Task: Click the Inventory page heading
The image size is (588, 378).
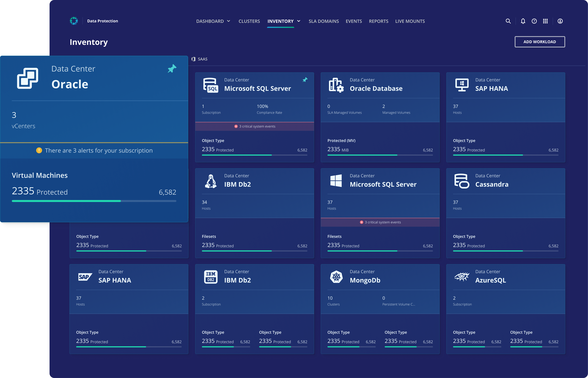Action: coord(88,42)
